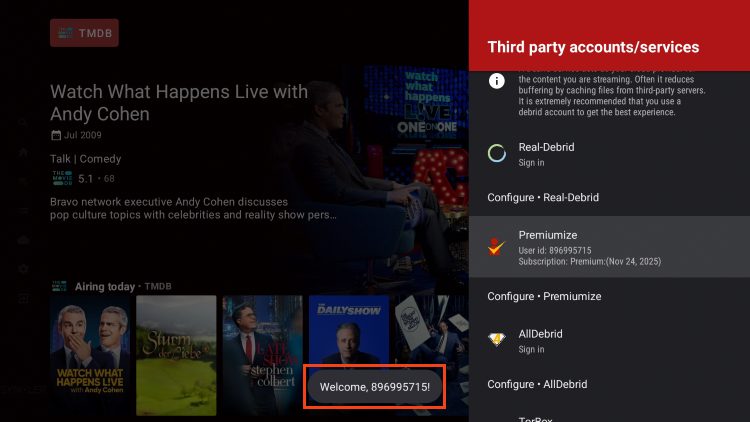Click the AllDebrid diamond logo icon
This screenshot has width=750, height=422.
click(x=497, y=342)
